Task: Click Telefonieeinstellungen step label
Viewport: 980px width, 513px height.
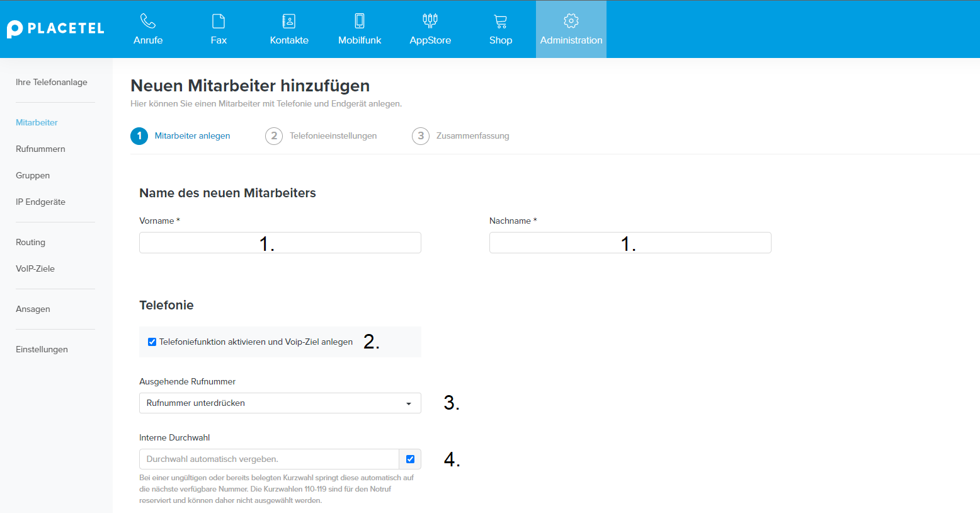Action: click(x=333, y=135)
